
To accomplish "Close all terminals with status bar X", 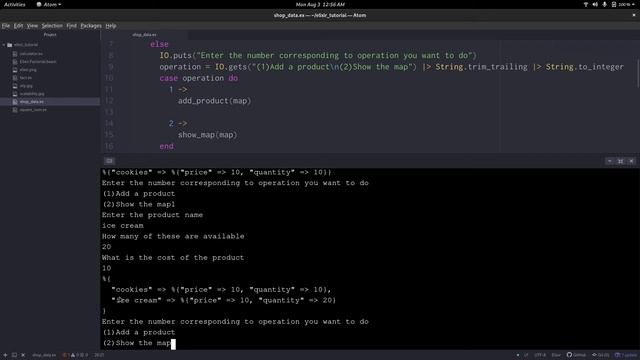I will [23, 355].
